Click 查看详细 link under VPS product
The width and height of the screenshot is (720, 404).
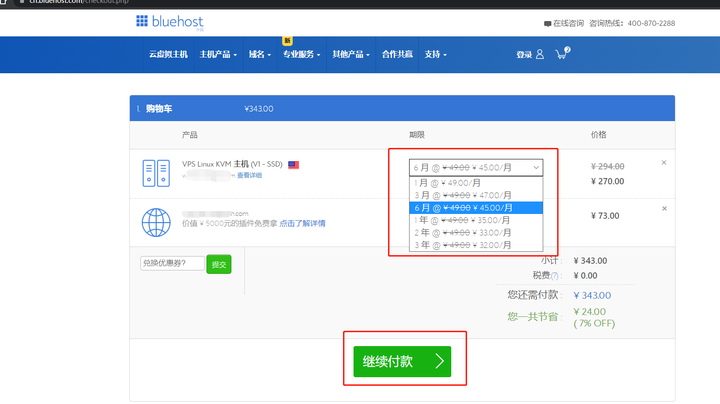coord(249,175)
